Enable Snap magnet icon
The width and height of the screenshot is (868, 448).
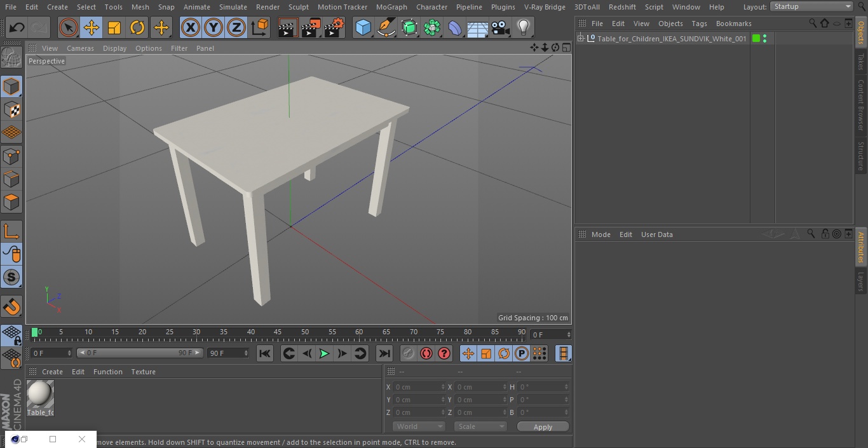tap(11, 307)
